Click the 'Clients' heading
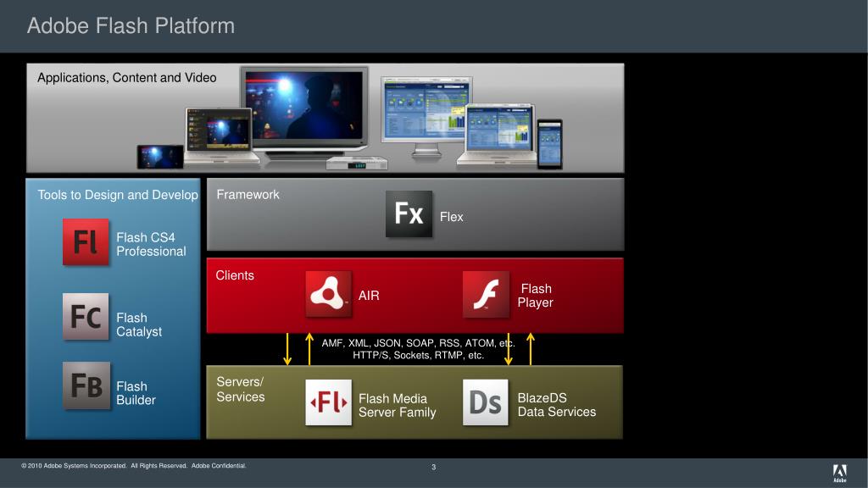 click(235, 275)
